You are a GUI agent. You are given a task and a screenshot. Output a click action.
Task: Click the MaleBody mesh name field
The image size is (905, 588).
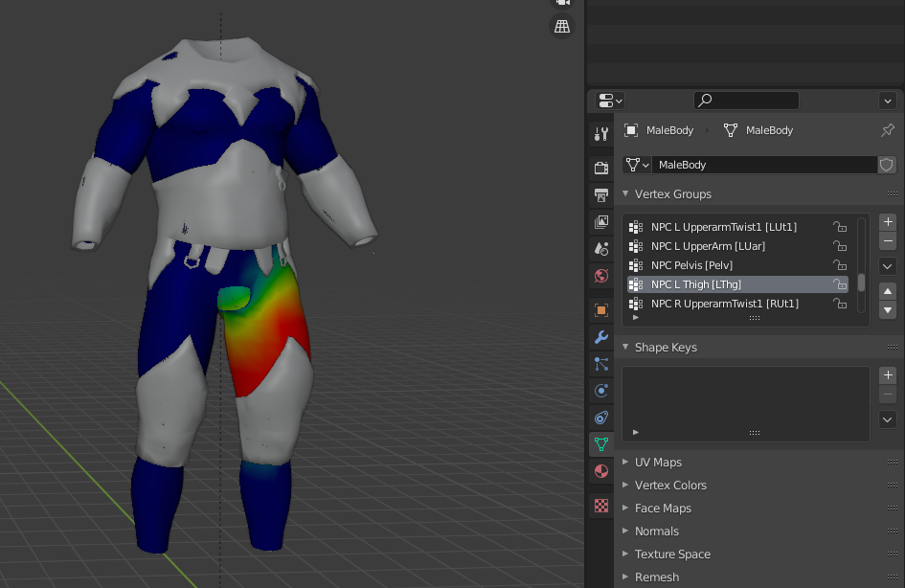764,165
